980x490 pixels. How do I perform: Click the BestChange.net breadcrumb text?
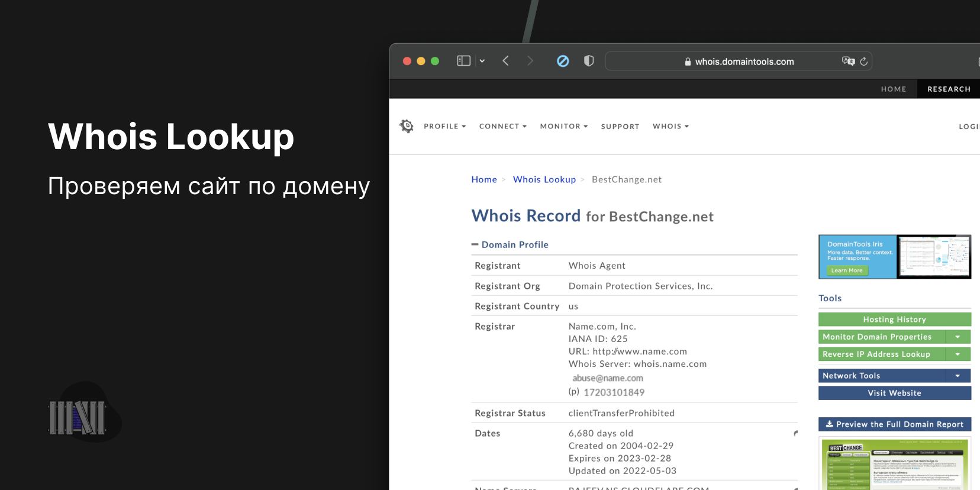(627, 179)
